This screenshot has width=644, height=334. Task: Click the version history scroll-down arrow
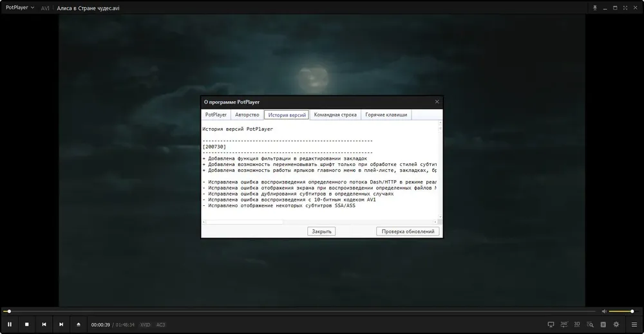[440, 217]
